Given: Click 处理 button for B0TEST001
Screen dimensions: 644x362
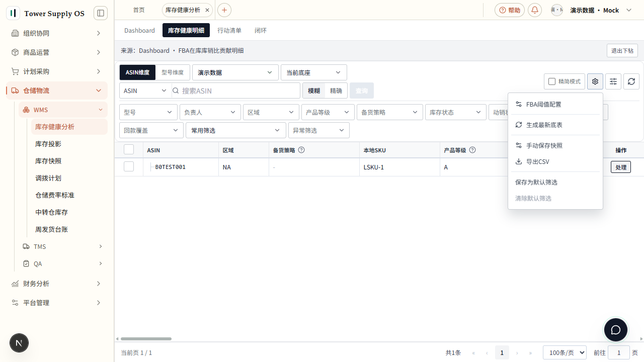Looking at the screenshot, I should (x=621, y=167).
